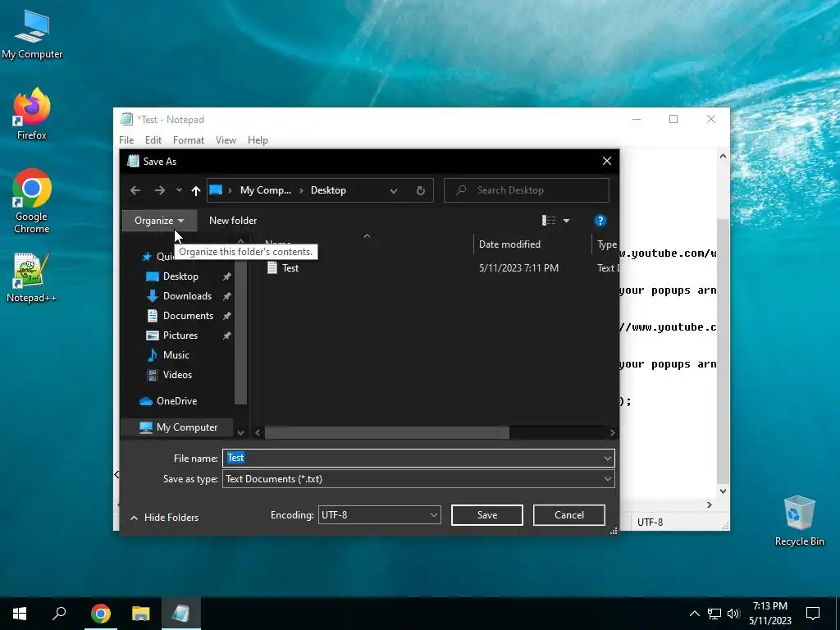
Task: Open Music in the navigation pane
Action: click(176, 355)
